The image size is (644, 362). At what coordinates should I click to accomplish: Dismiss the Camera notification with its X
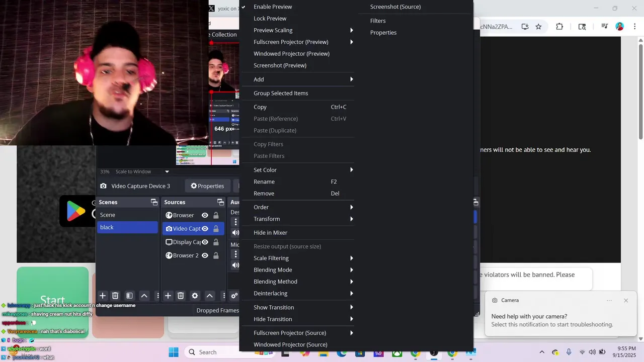click(626, 300)
